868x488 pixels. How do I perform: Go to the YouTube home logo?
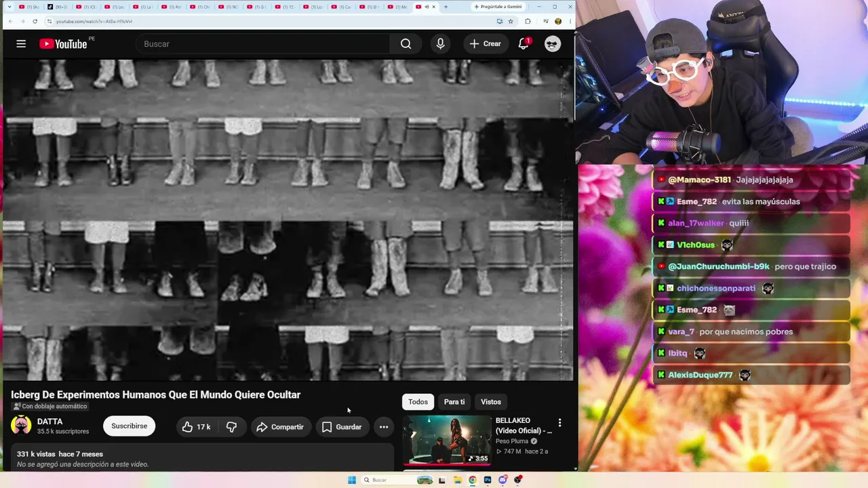tap(63, 44)
